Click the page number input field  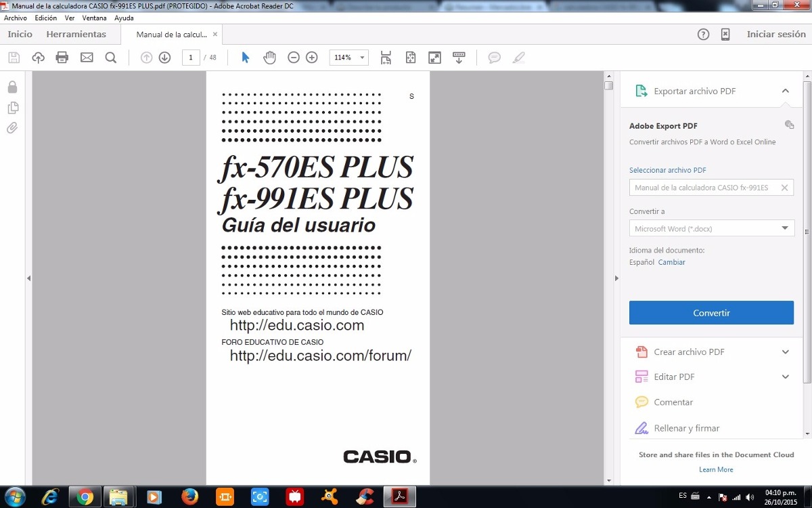click(x=191, y=58)
